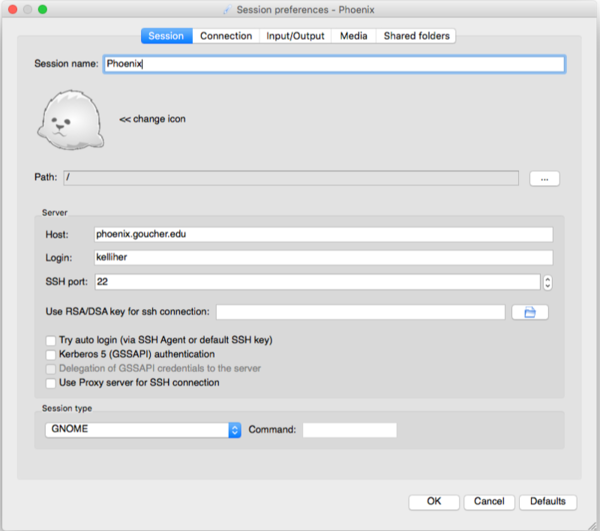Click the Command input field

349,430
